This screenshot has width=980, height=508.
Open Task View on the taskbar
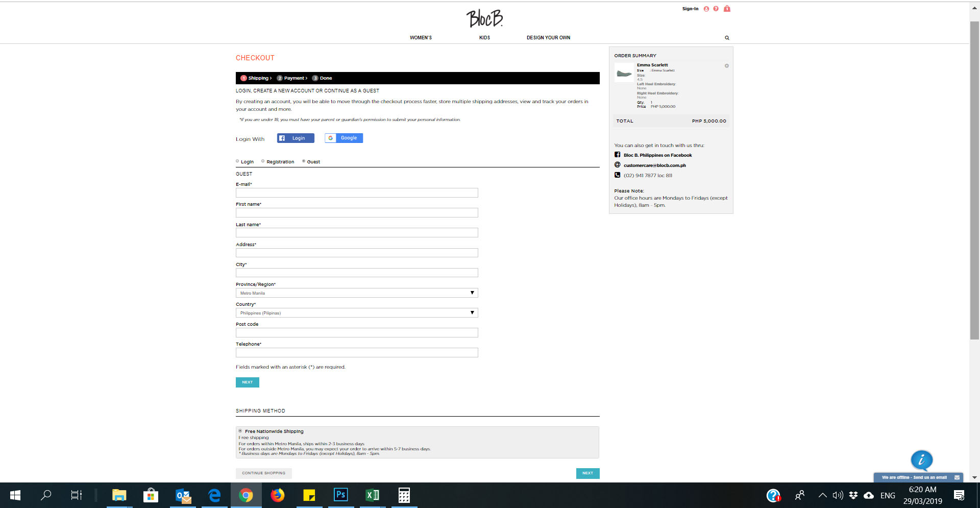point(76,495)
